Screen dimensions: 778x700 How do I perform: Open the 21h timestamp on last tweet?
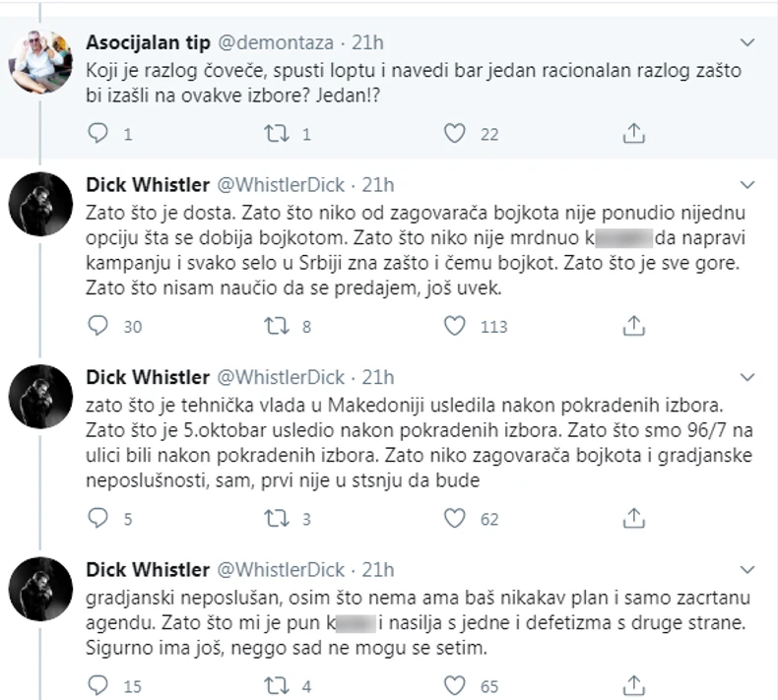377,569
